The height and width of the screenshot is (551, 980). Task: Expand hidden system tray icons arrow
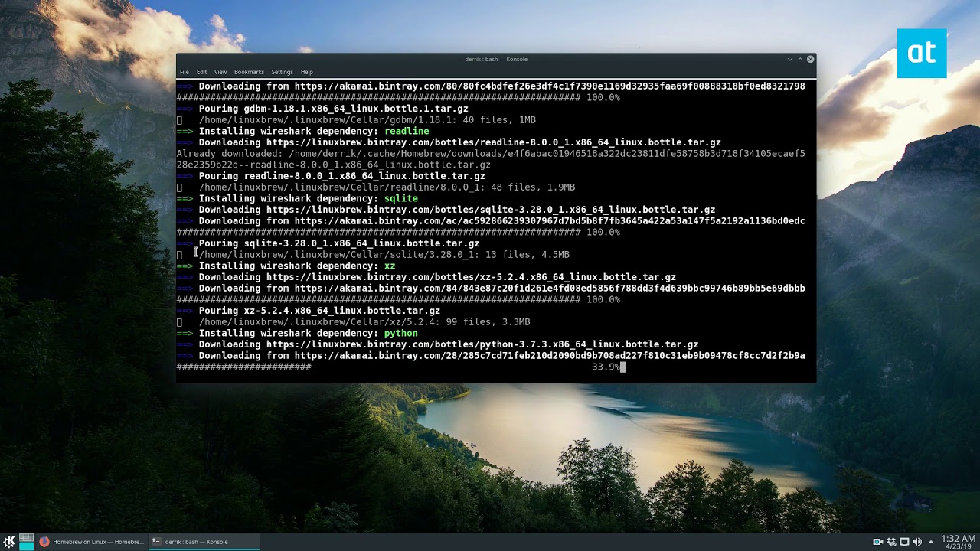coord(930,542)
